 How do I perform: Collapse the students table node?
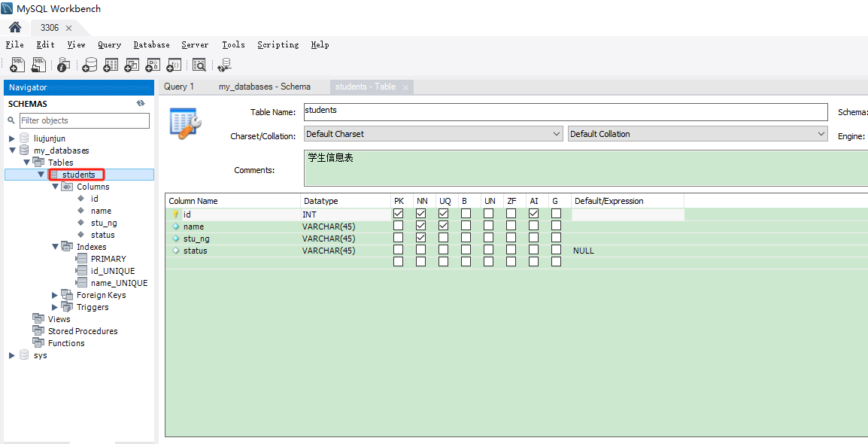[x=41, y=175]
